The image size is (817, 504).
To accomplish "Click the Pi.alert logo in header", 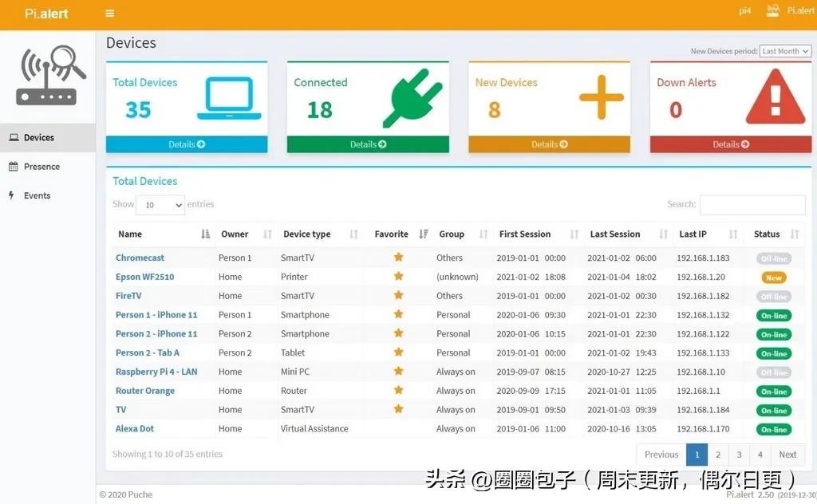I will (x=46, y=14).
